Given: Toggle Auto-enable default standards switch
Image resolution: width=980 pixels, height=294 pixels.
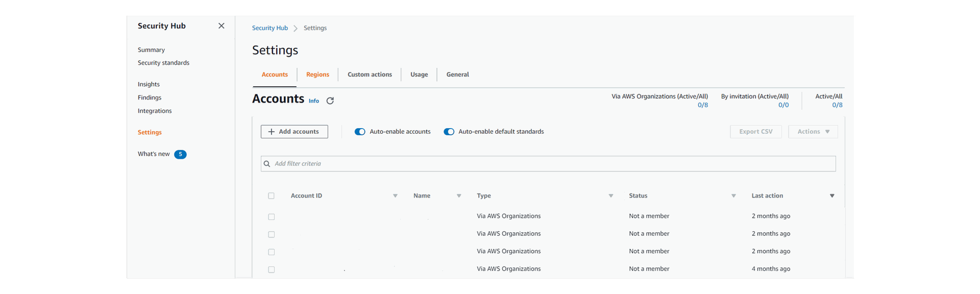Looking at the screenshot, I should (x=449, y=132).
